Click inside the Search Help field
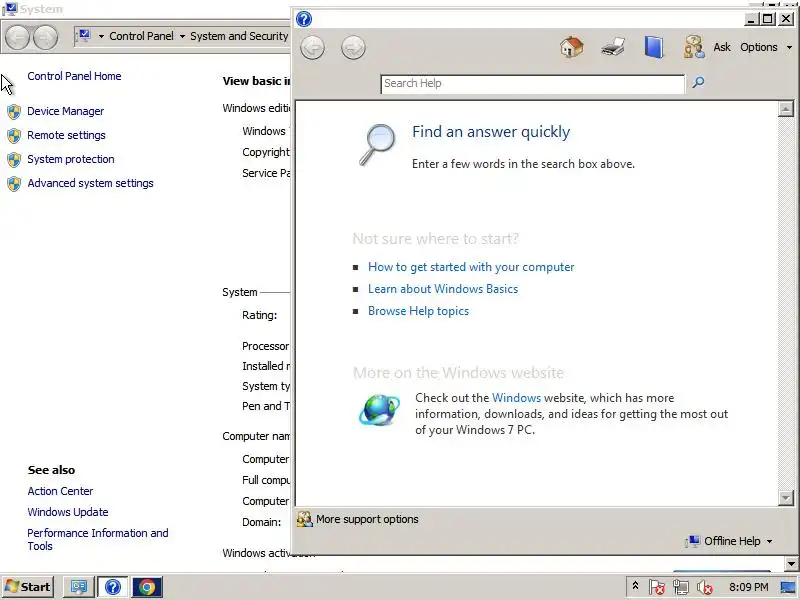Viewport: 800px width, 600px height. [x=533, y=84]
